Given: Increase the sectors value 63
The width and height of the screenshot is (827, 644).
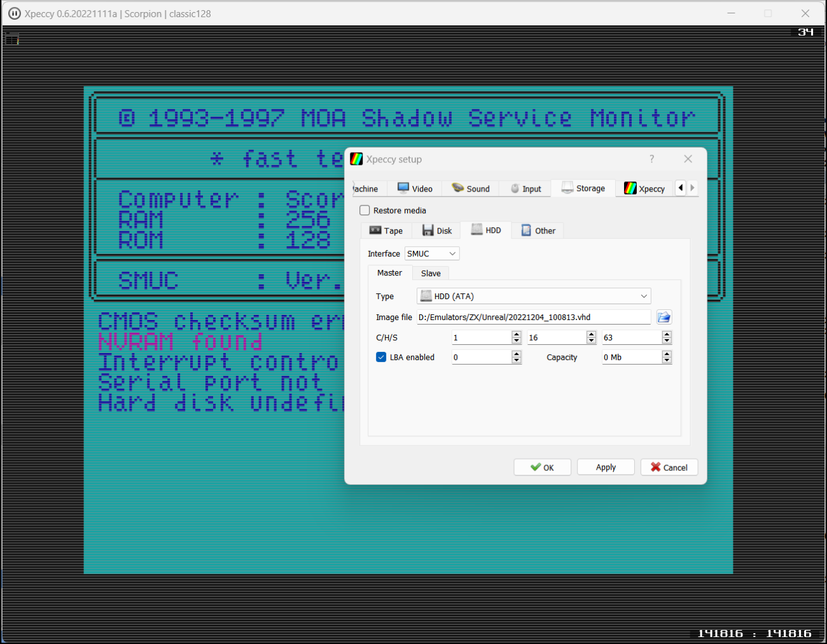Looking at the screenshot, I should coord(667,334).
